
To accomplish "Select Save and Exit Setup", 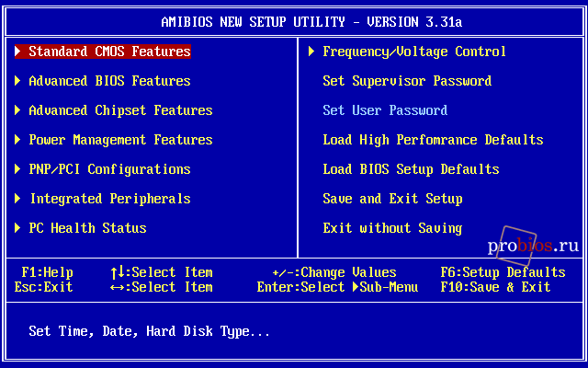I will coord(392,199).
